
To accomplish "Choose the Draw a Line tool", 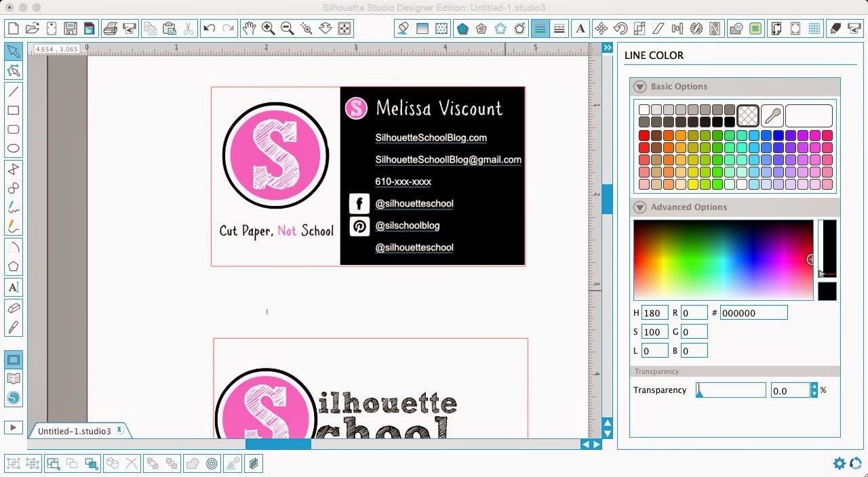I will click(14, 91).
